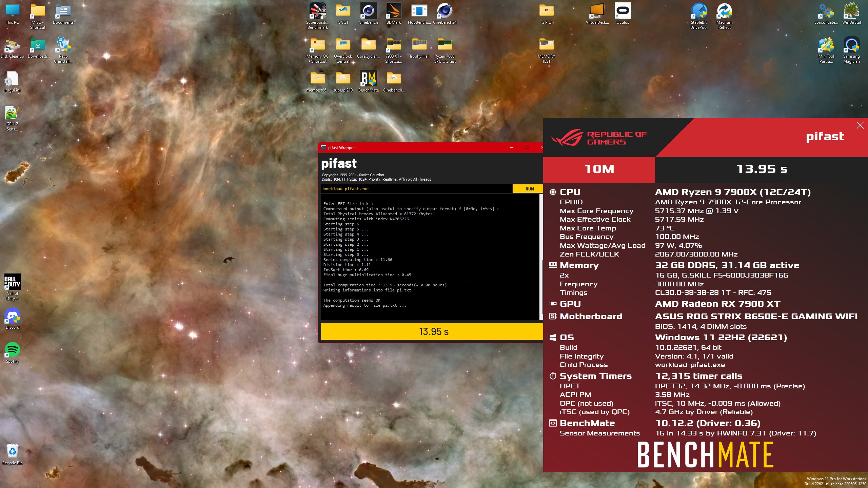Open StableBit DrivePool shortcut
The height and width of the screenshot is (488, 868).
[699, 17]
